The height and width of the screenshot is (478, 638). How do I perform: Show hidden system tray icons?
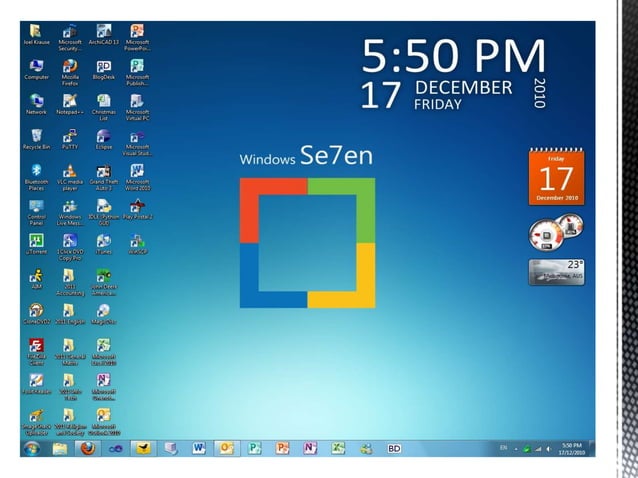[516, 449]
